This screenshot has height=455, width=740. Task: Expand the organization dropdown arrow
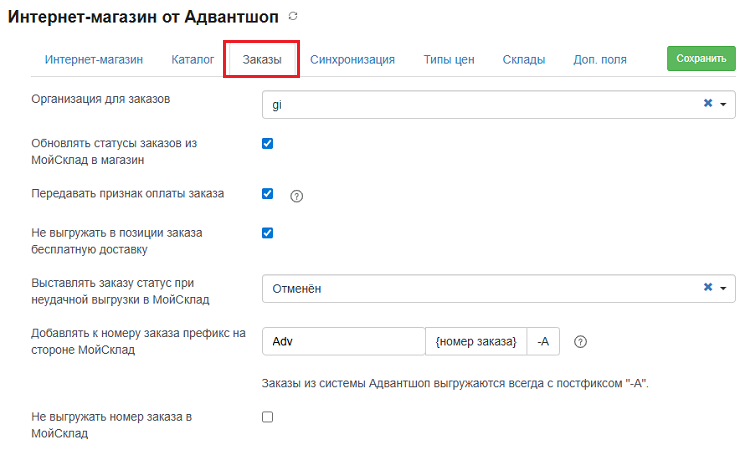pos(723,104)
